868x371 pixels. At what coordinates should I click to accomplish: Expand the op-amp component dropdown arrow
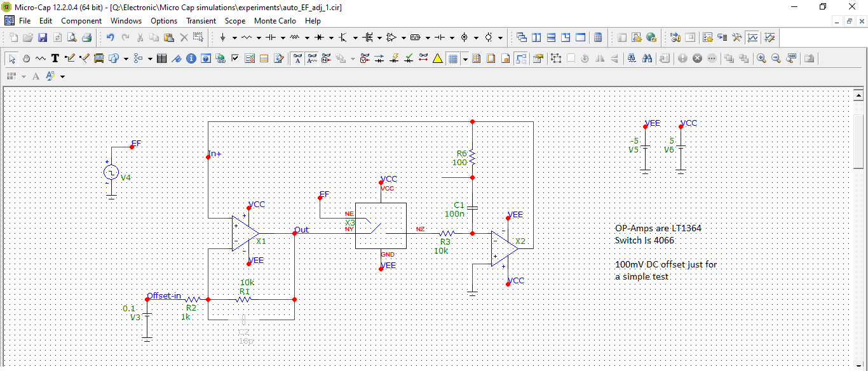[403, 37]
